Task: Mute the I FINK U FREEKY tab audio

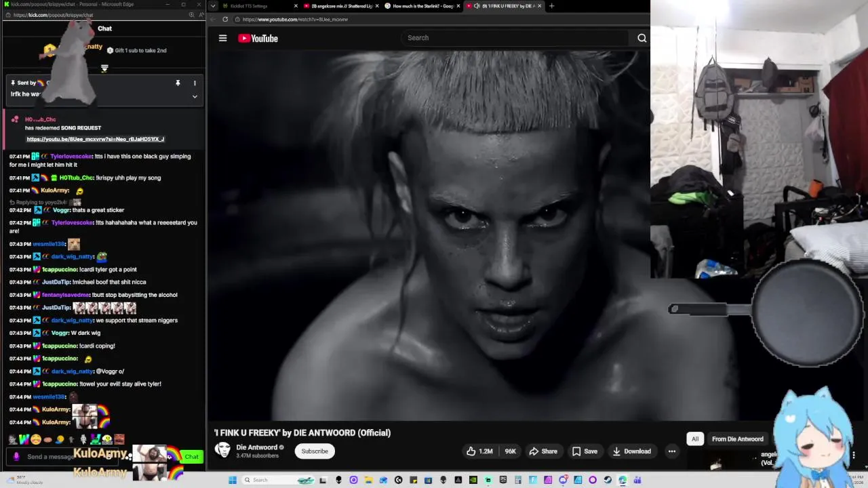Action: pos(477,6)
